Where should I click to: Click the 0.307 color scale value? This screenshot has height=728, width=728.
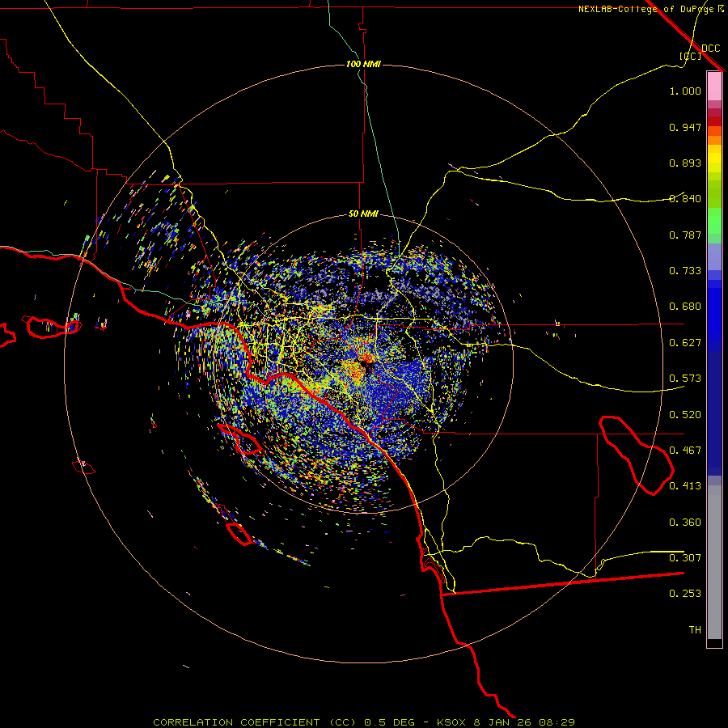(x=685, y=558)
